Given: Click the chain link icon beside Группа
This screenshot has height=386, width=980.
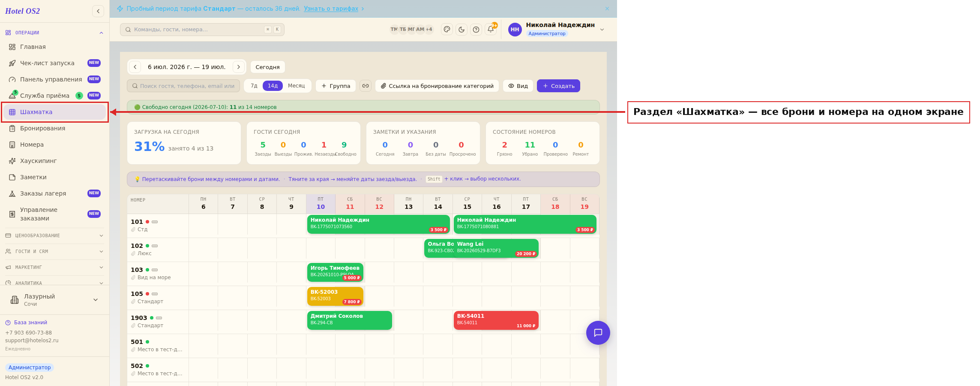Looking at the screenshot, I should pos(366,86).
